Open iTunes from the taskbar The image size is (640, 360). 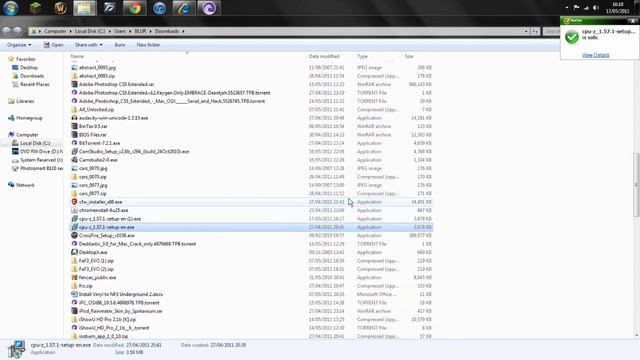tap(159, 8)
